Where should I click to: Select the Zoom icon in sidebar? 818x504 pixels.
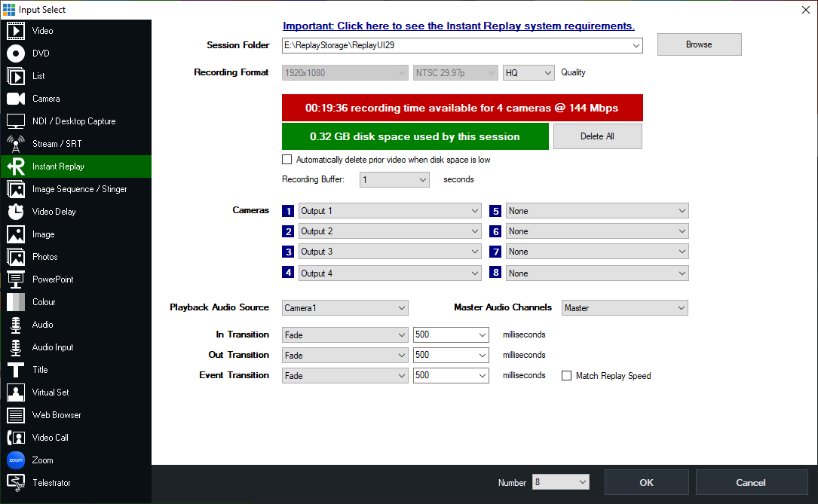[x=16, y=460]
